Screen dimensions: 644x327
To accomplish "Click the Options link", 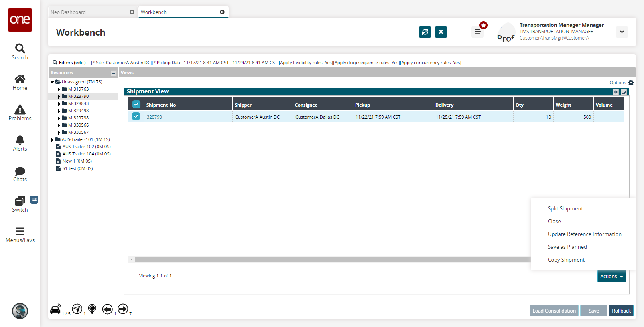I will [618, 83].
